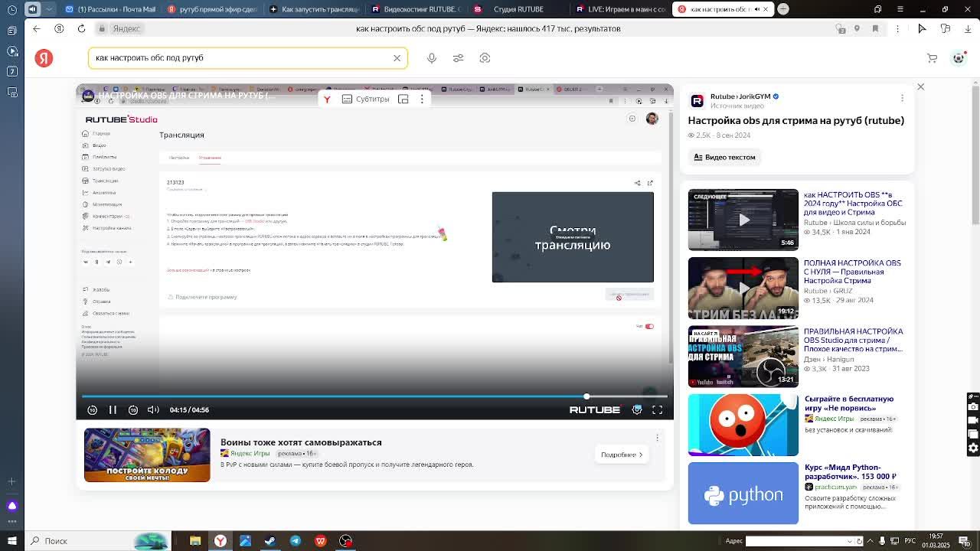
Task: Open the Alice assistant in the sidebar
Action: [x=12, y=506]
